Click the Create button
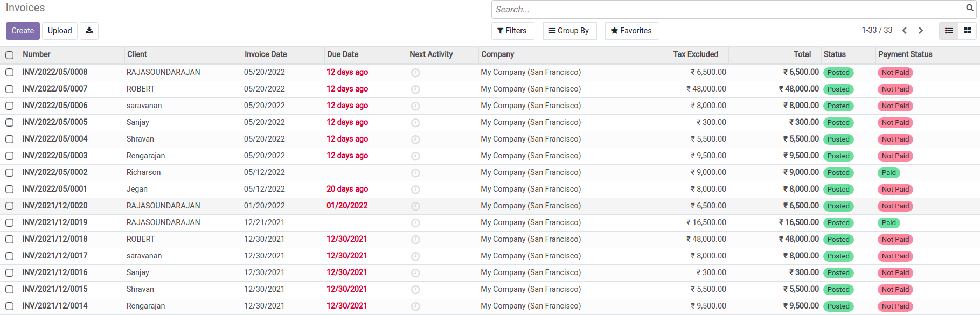Image resolution: width=980 pixels, height=315 pixels. 23,31
